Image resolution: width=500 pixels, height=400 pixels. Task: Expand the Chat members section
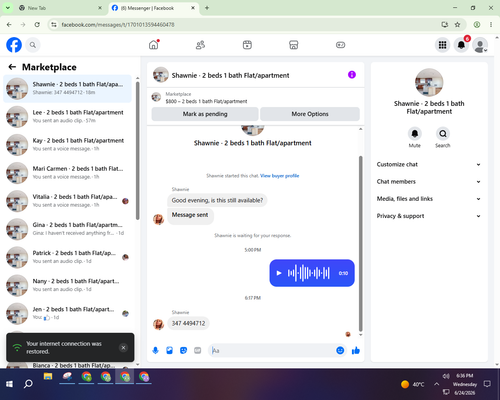pyautogui.click(x=429, y=182)
